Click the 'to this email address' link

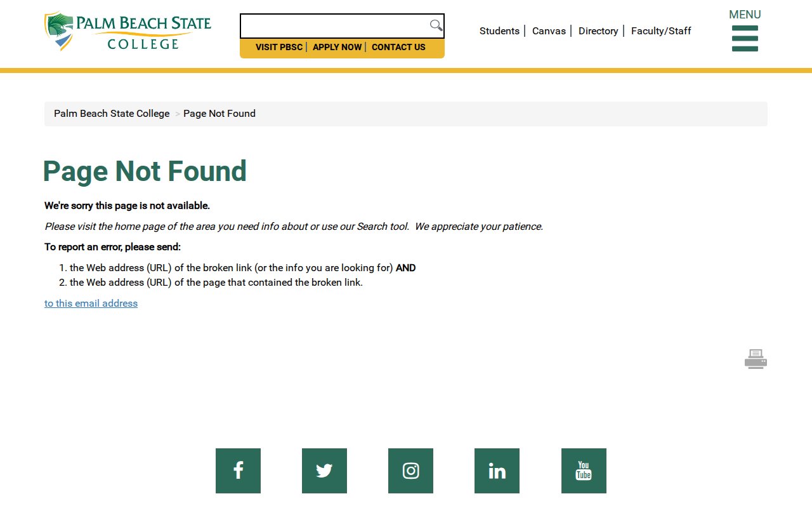click(x=91, y=304)
